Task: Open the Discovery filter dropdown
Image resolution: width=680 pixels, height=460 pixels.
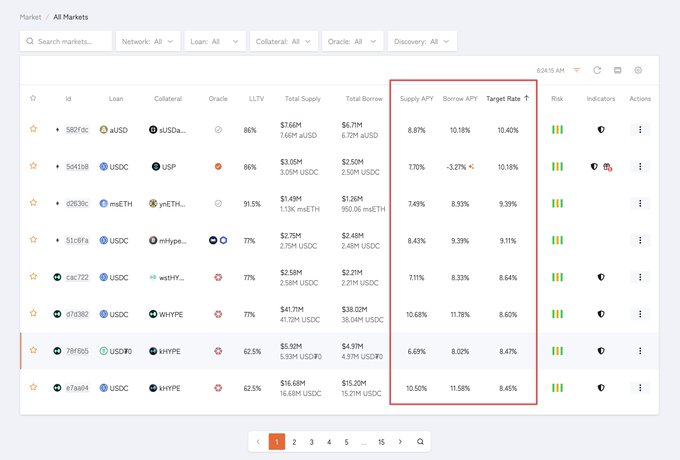Action: [422, 42]
